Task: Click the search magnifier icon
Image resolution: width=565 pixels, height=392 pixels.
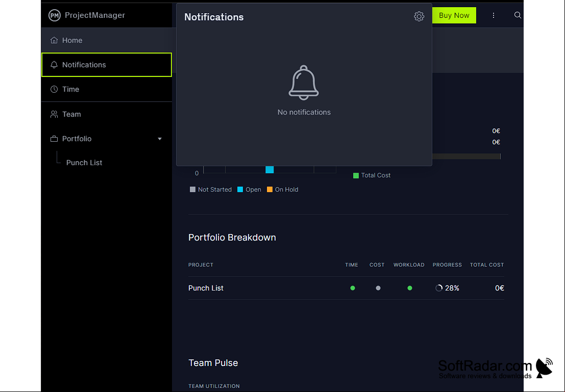Action: click(518, 15)
